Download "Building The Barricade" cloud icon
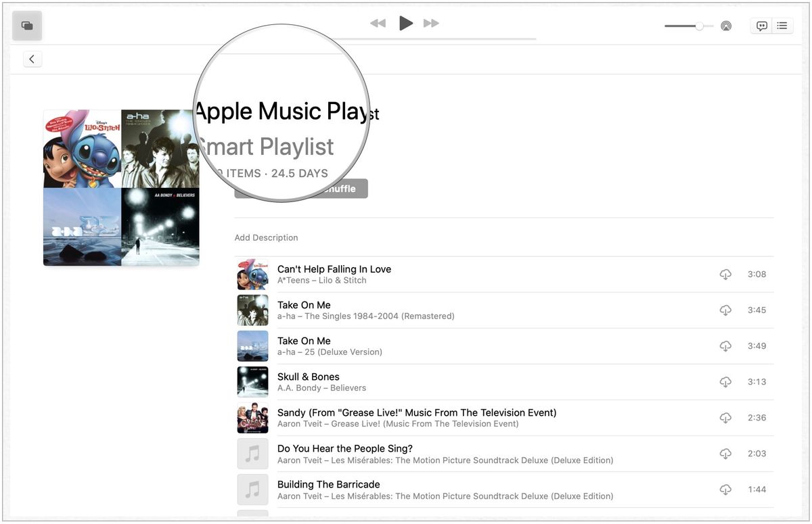 (x=725, y=489)
